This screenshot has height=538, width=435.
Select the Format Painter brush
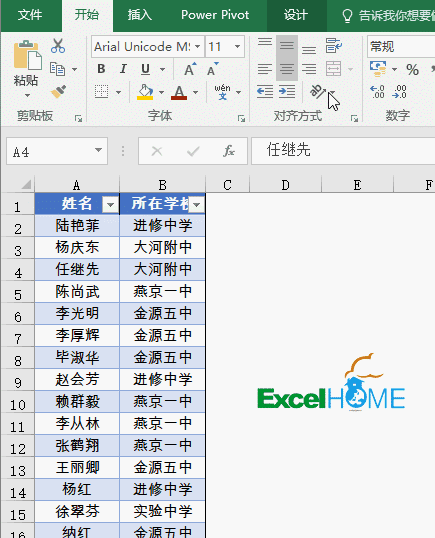(x=58, y=92)
